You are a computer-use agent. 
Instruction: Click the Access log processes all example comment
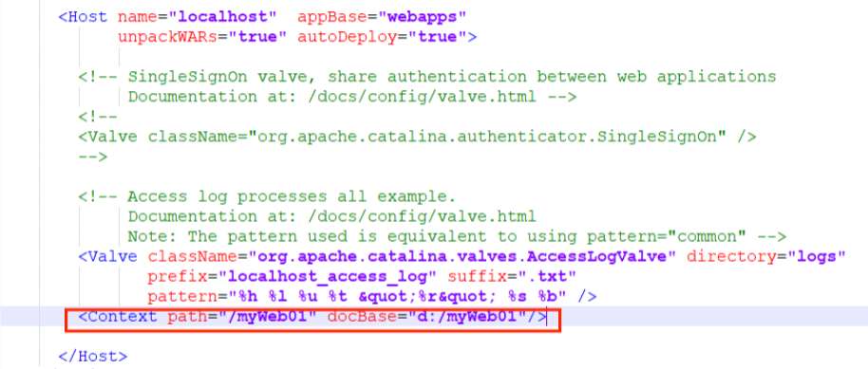tap(267, 196)
